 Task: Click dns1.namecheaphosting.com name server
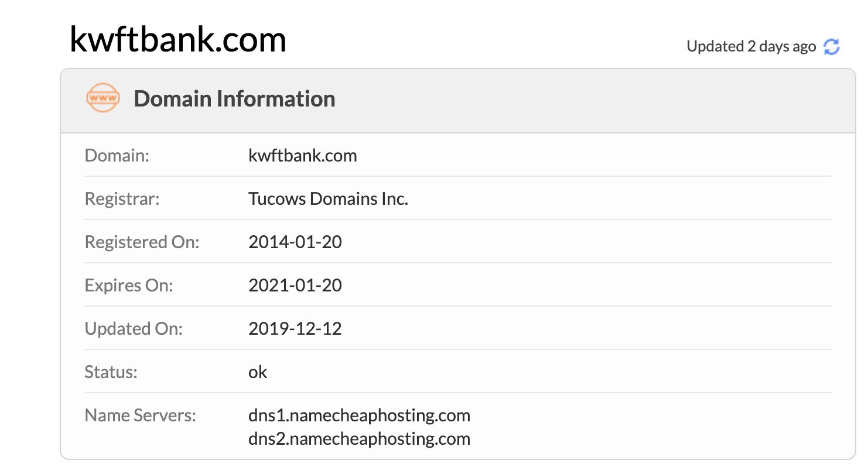pyautogui.click(x=359, y=416)
